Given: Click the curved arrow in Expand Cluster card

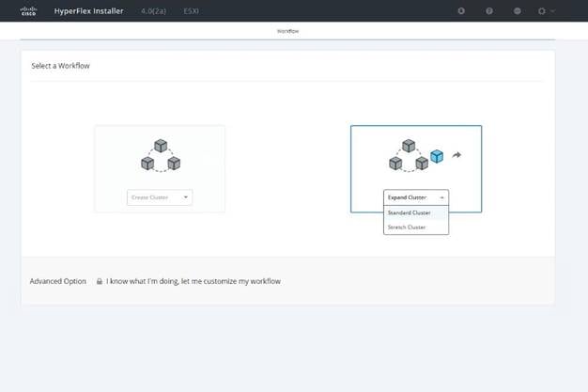Looking at the screenshot, I should click(x=456, y=155).
